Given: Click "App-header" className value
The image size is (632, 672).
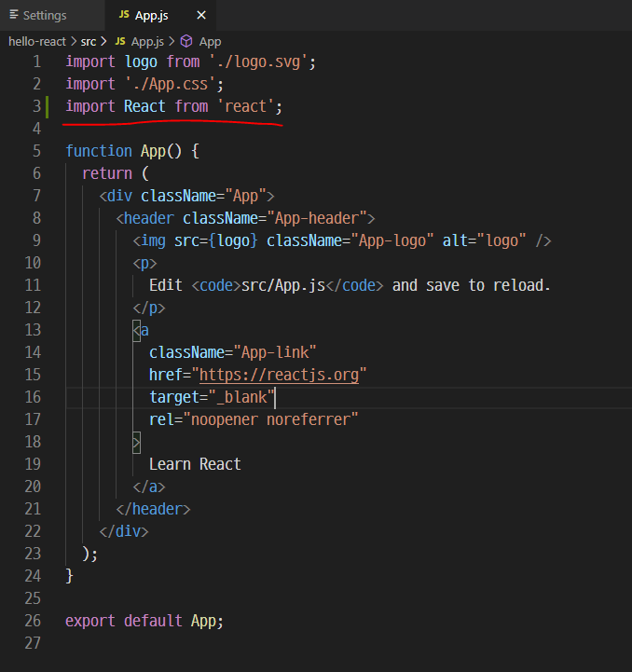Looking at the screenshot, I should point(317,218).
